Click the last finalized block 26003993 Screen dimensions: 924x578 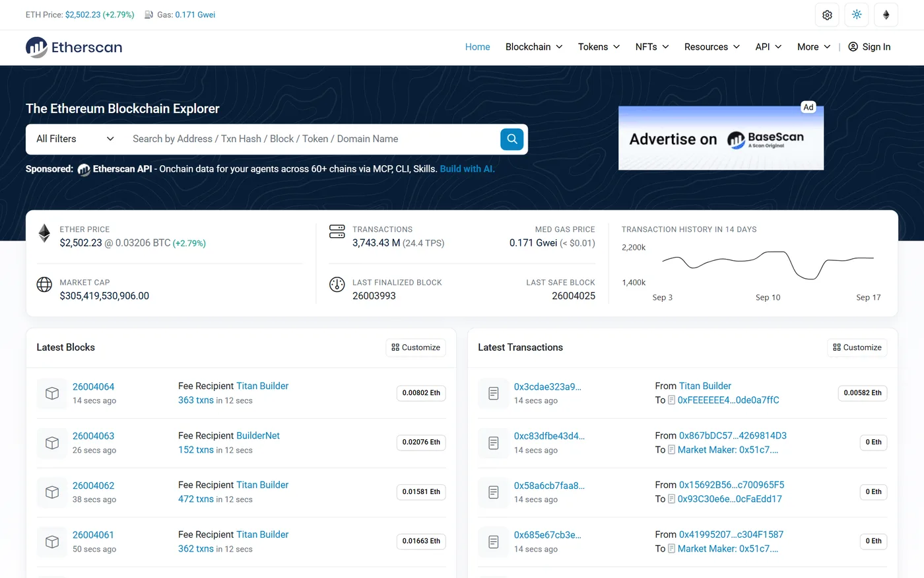click(374, 296)
